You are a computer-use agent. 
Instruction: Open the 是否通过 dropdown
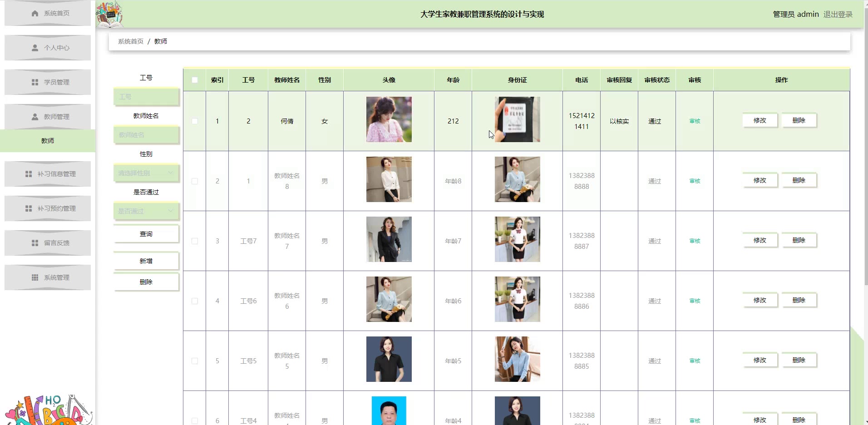(x=146, y=211)
